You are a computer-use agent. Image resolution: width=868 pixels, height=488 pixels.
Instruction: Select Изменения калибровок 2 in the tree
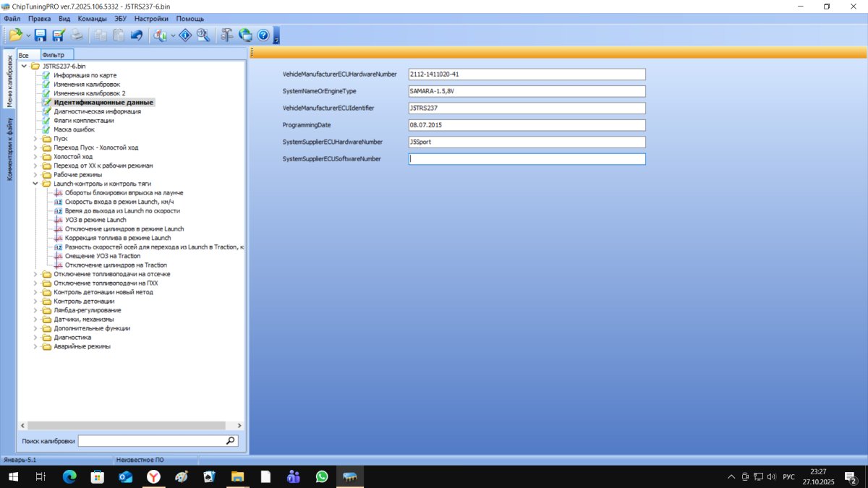(x=90, y=93)
